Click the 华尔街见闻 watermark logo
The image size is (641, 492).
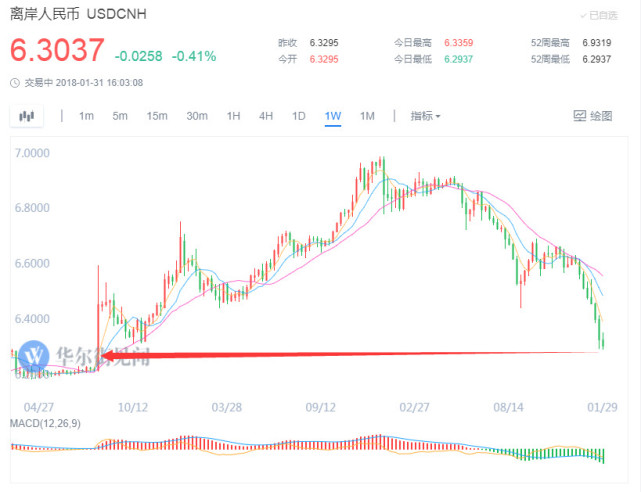click(34, 355)
